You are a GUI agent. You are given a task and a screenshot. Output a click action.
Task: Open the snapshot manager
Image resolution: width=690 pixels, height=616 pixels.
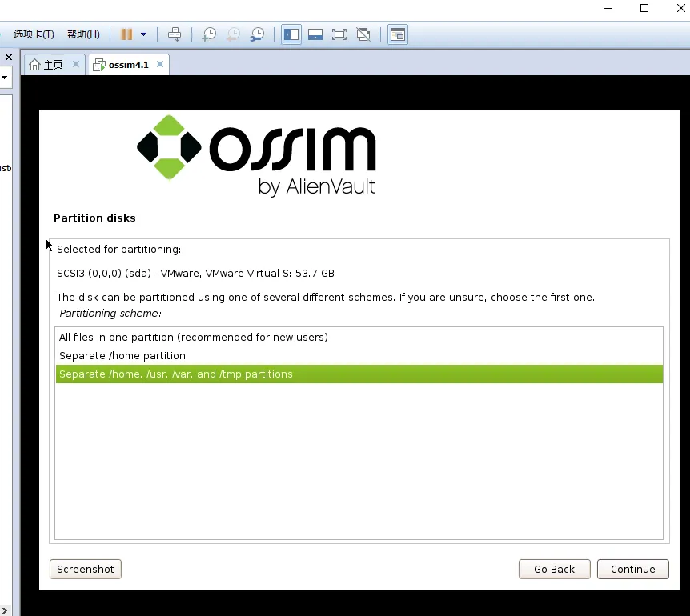click(x=258, y=34)
